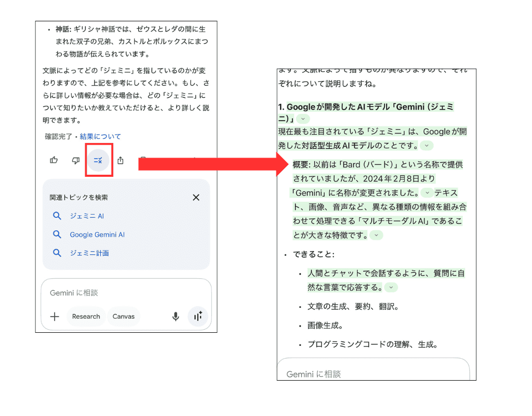Open the share icon next to verification
This screenshot has width=532, height=416.
pyautogui.click(x=120, y=160)
